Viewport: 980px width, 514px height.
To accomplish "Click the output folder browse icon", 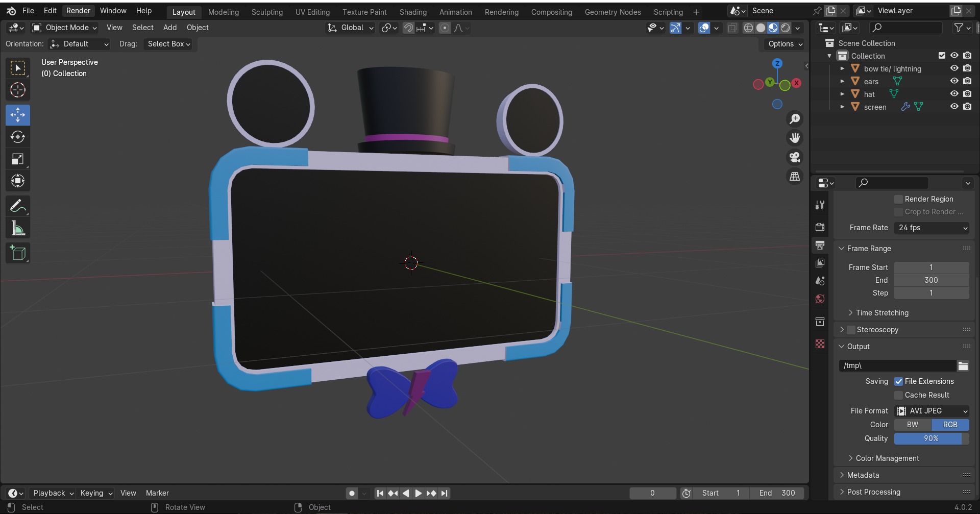I will 963,366.
